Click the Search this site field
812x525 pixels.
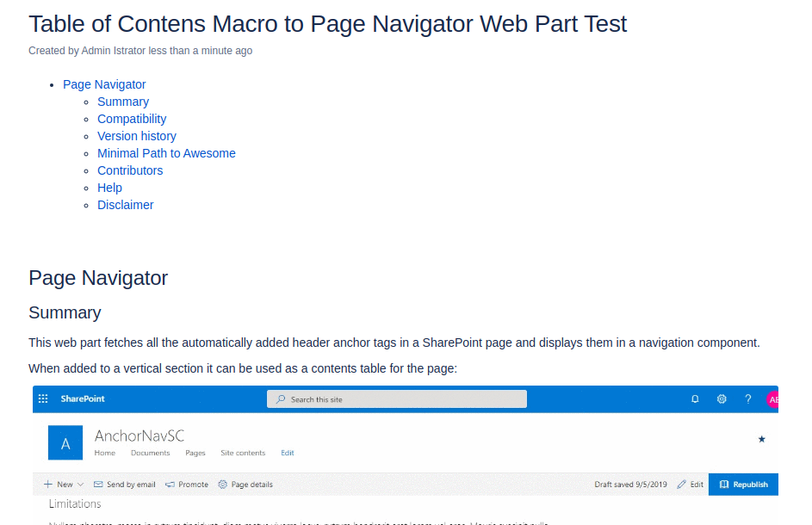[x=397, y=399]
